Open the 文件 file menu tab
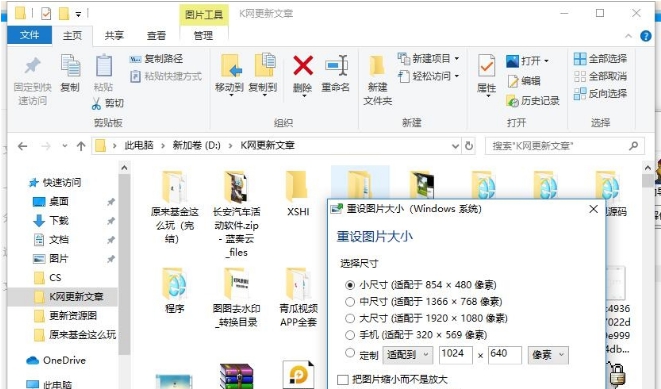Image resolution: width=661 pixels, height=389 pixels. click(30, 35)
